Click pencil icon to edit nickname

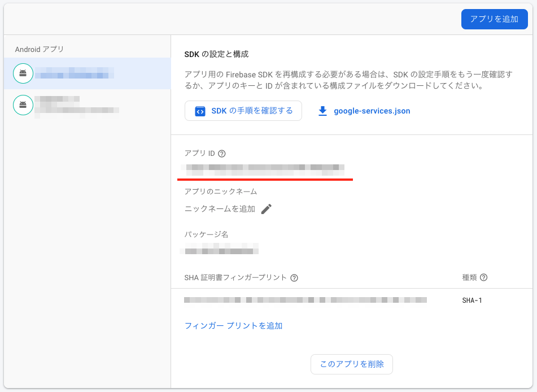pyautogui.click(x=266, y=209)
